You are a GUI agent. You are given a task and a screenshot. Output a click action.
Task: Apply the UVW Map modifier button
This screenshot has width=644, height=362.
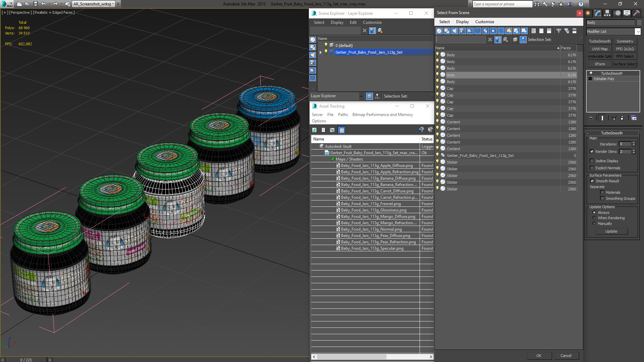(599, 49)
